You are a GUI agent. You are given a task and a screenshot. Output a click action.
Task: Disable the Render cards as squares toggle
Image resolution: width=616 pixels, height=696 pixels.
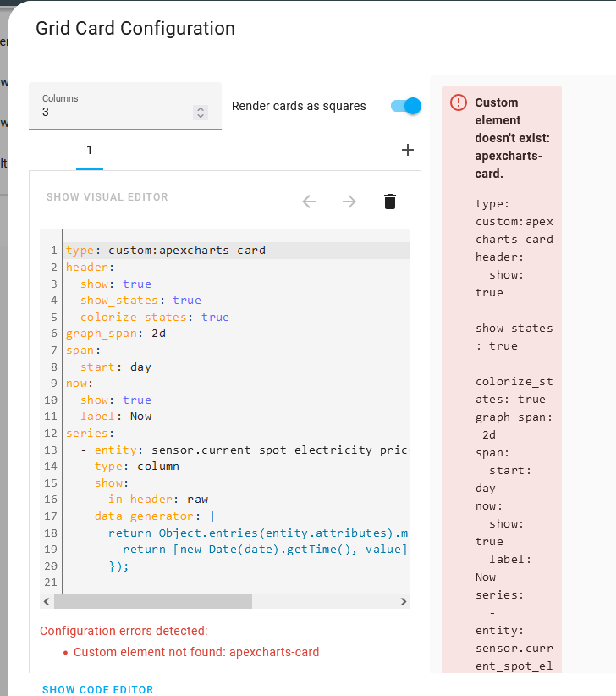(405, 106)
